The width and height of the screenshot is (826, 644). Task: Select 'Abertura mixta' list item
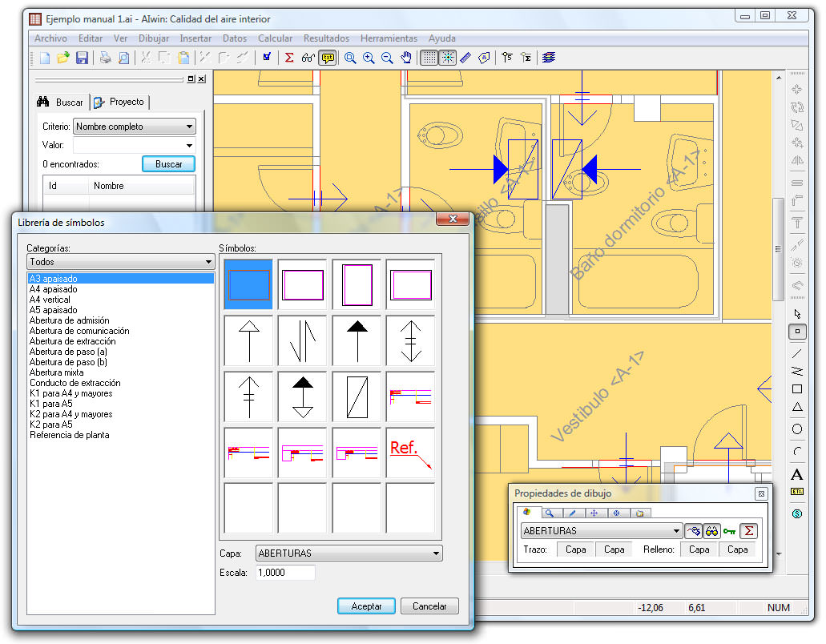(56, 372)
